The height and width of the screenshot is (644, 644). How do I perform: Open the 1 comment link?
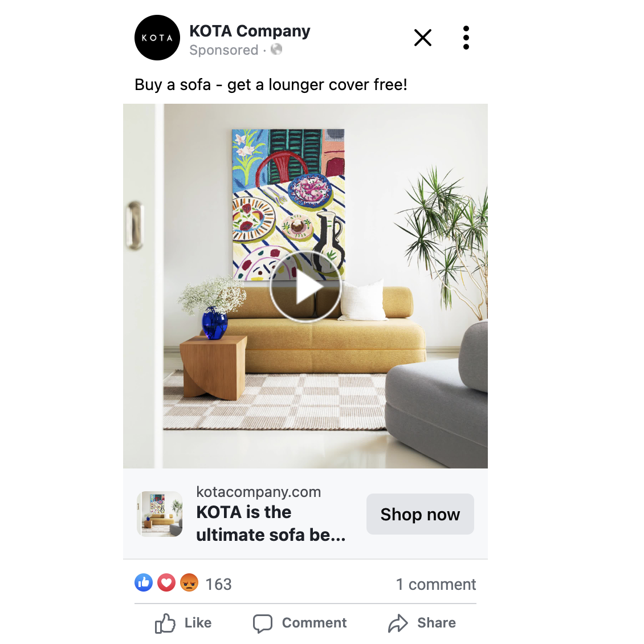(x=436, y=584)
